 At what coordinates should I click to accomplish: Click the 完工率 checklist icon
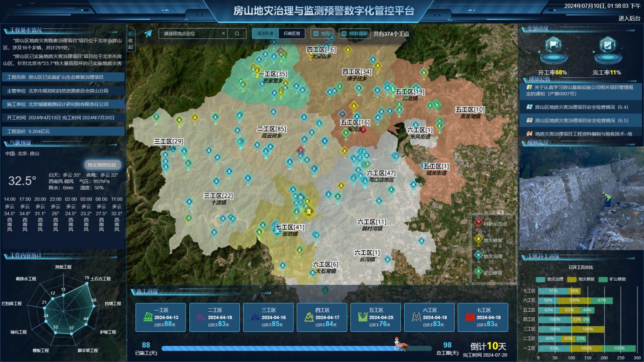pyautogui.click(x=607, y=45)
